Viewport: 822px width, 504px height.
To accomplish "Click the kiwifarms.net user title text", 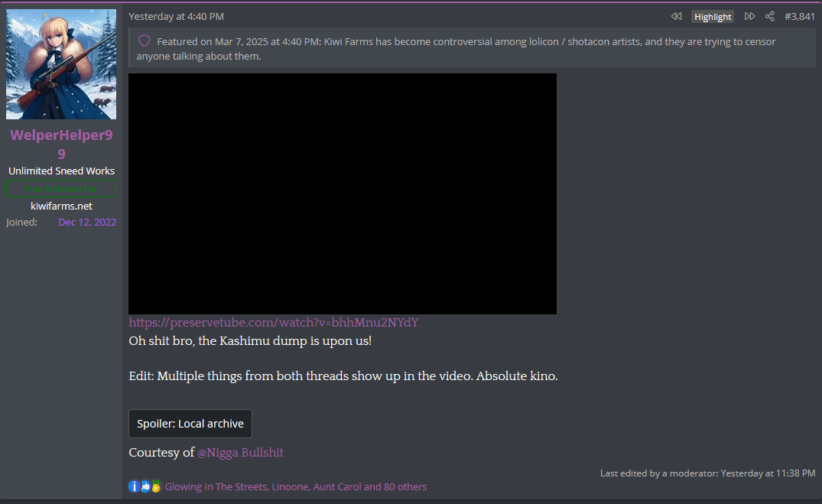I will coord(61,206).
